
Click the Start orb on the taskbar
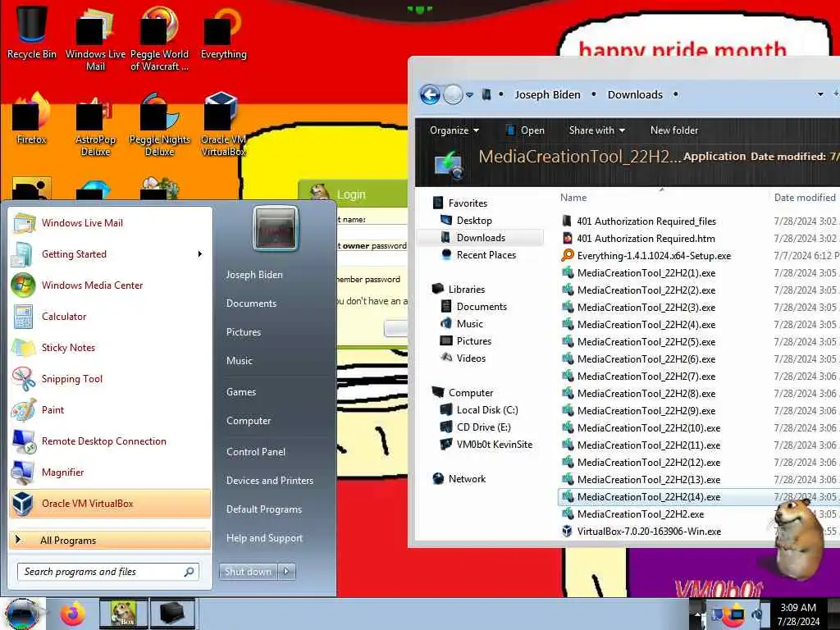click(x=22, y=614)
